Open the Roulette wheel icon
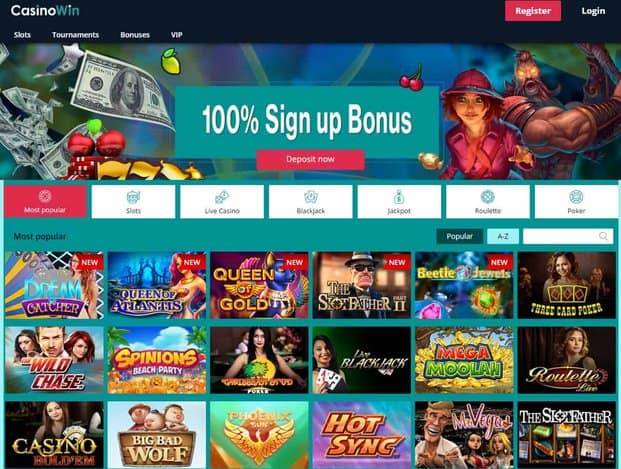This screenshot has width=621, height=469. pos(488,196)
